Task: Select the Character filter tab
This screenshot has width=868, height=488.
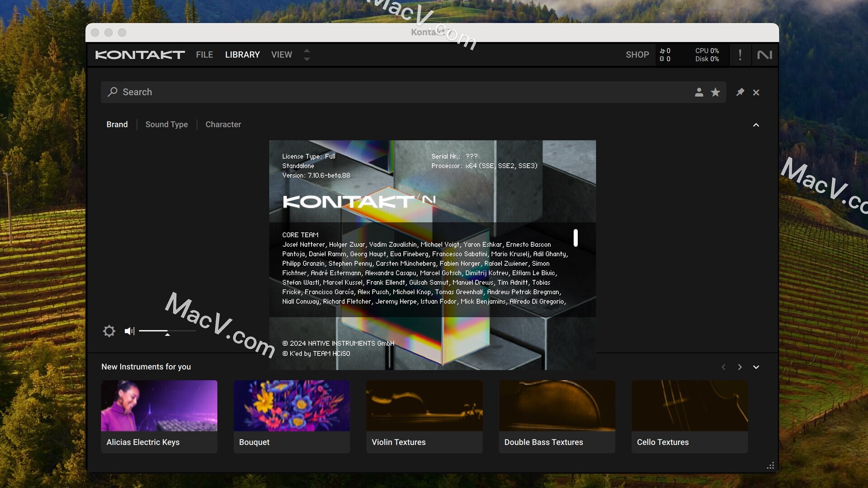Action: click(223, 124)
